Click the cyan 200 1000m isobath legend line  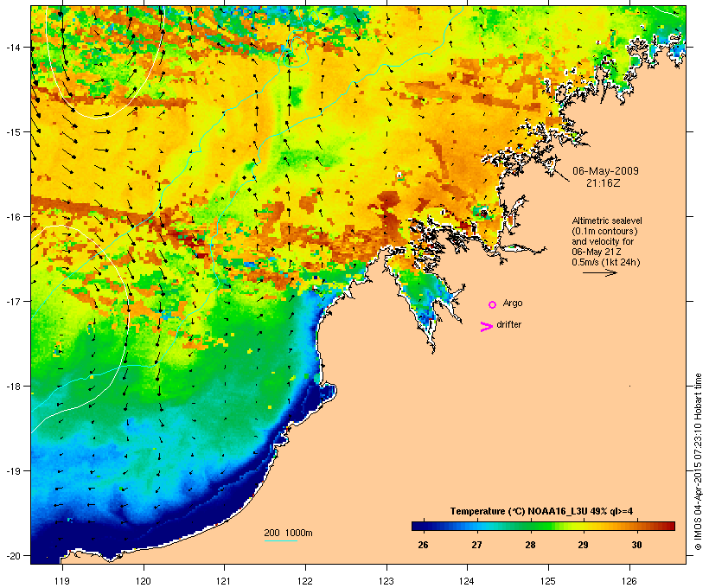coord(281,540)
